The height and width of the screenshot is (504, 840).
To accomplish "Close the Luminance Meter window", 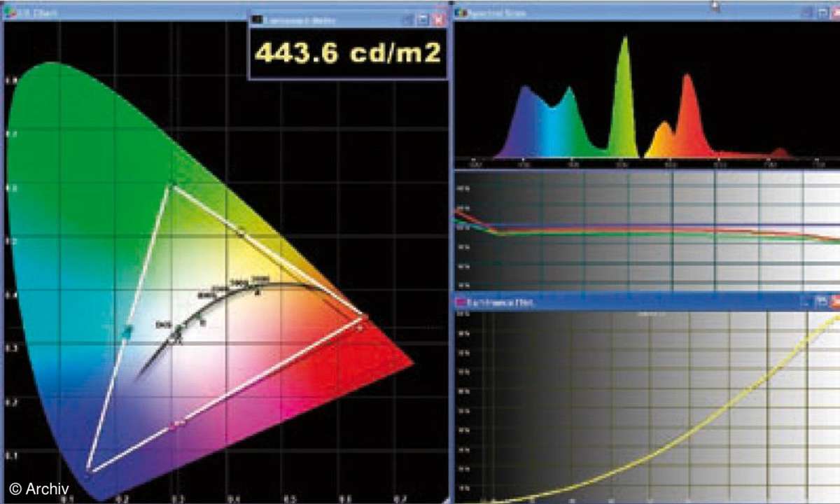I will [x=438, y=20].
